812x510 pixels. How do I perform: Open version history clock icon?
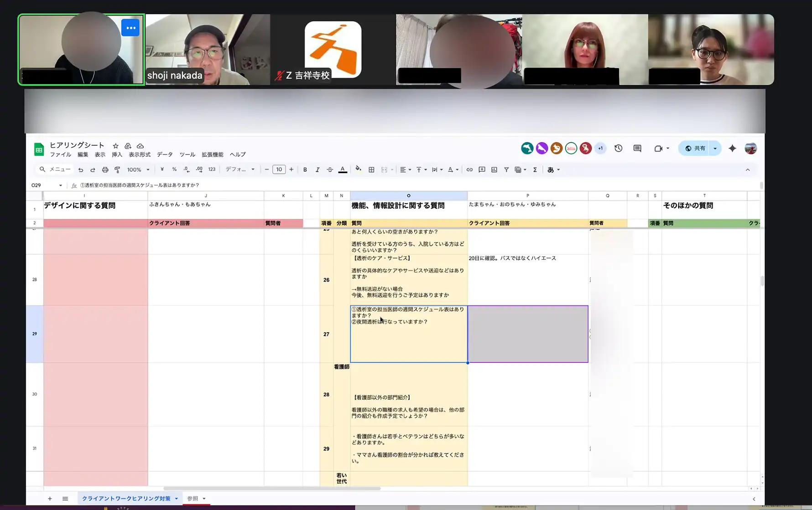click(618, 148)
